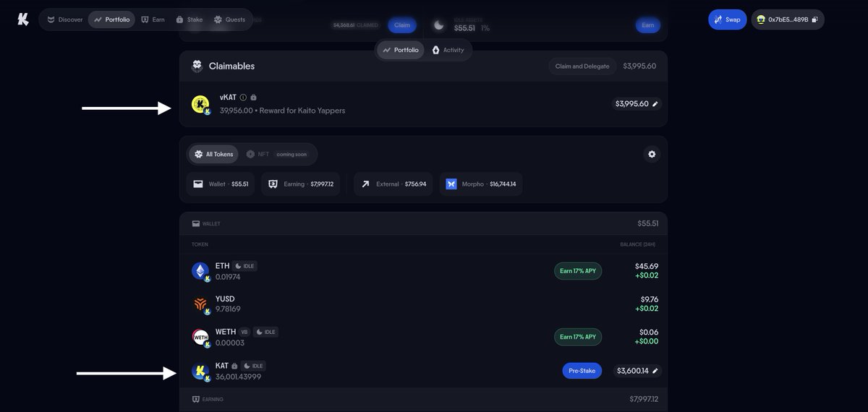Click the VB badge next to WETH
The height and width of the screenshot is (412, 868).
tap(244, 332)
